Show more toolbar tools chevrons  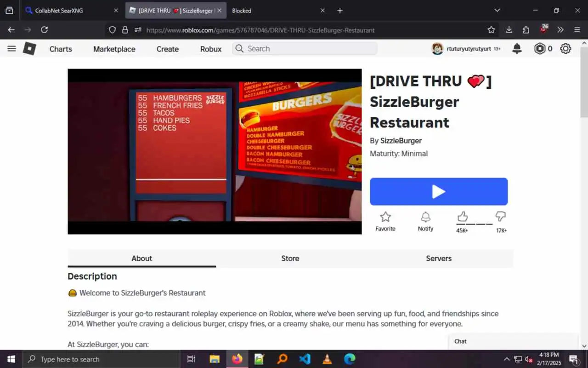560,30
